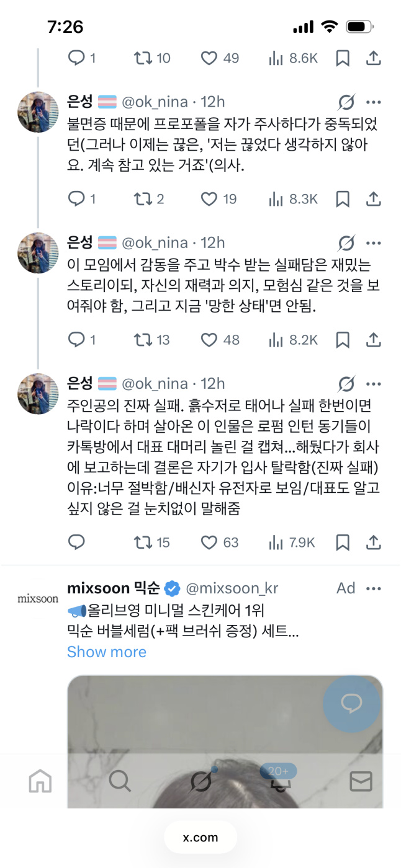
Task: Open Grok icon on propofol tweet
Action: point(346,102)
